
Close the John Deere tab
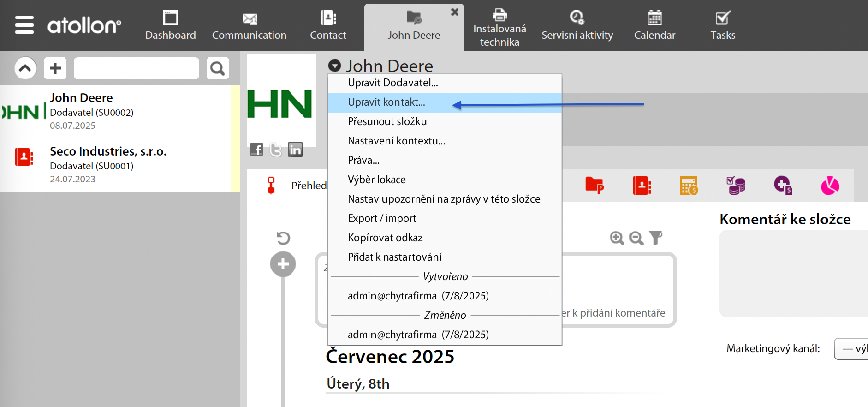(455, 12)
